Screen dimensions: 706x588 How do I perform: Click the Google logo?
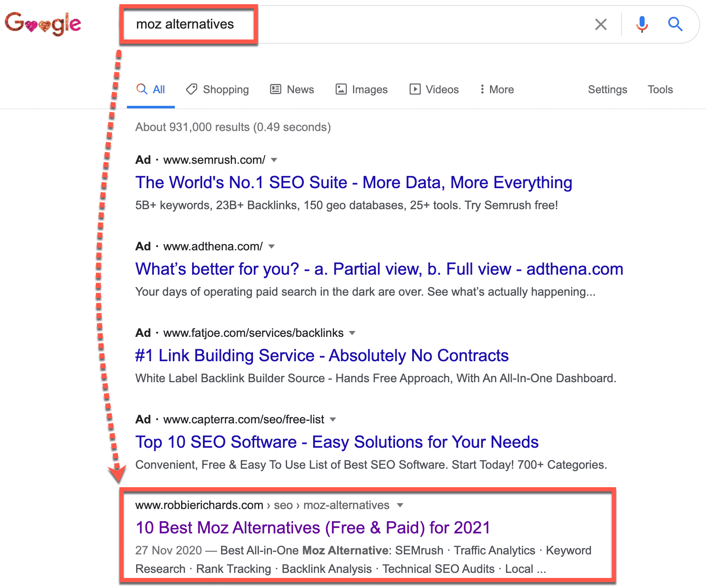pyautogui.click(x=43, y=24)
